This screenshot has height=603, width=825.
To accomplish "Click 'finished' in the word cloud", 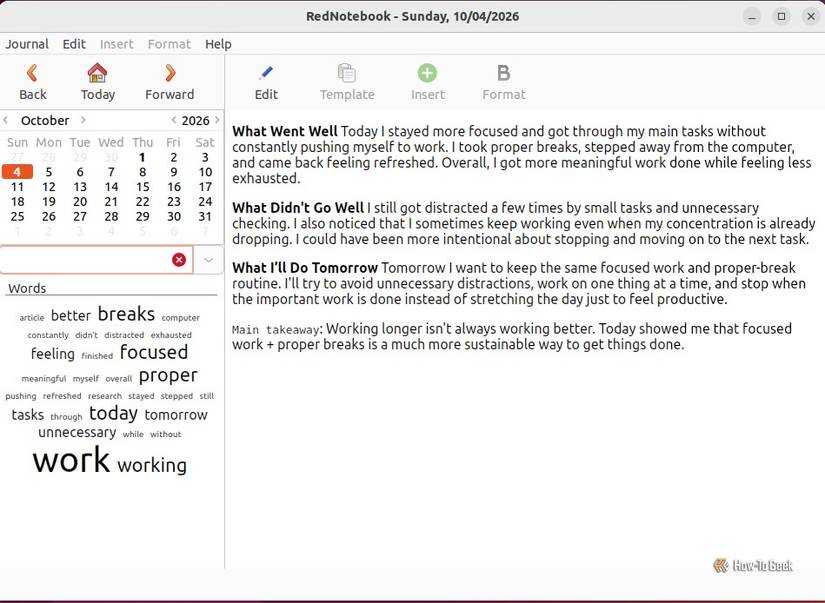I will [x=97, y=356].
